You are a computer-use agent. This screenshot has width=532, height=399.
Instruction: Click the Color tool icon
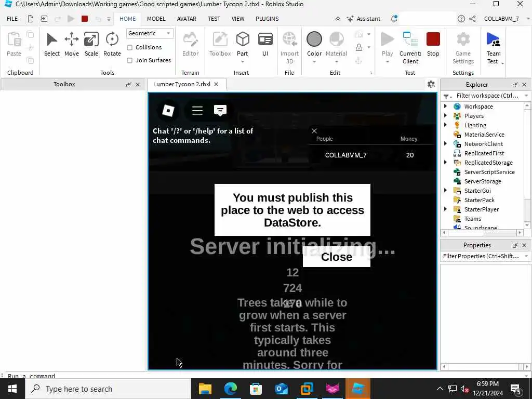pyautogui.click(x=314, y=39)
